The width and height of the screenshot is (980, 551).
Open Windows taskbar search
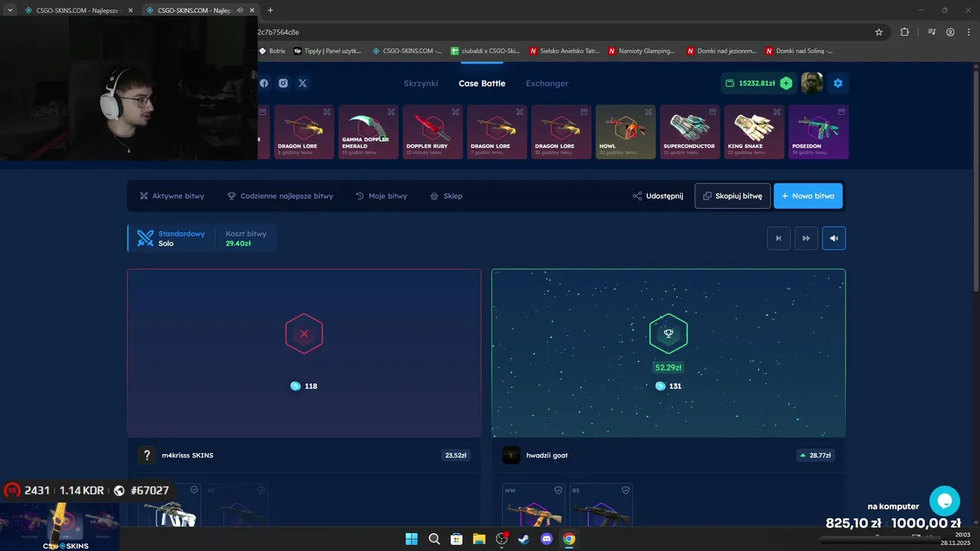coord(434,539)
